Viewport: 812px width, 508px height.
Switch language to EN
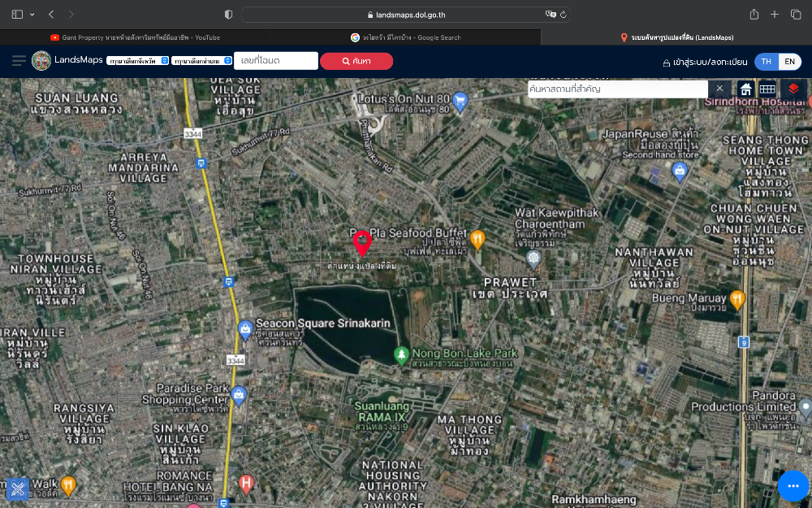[x=789, y=62]
